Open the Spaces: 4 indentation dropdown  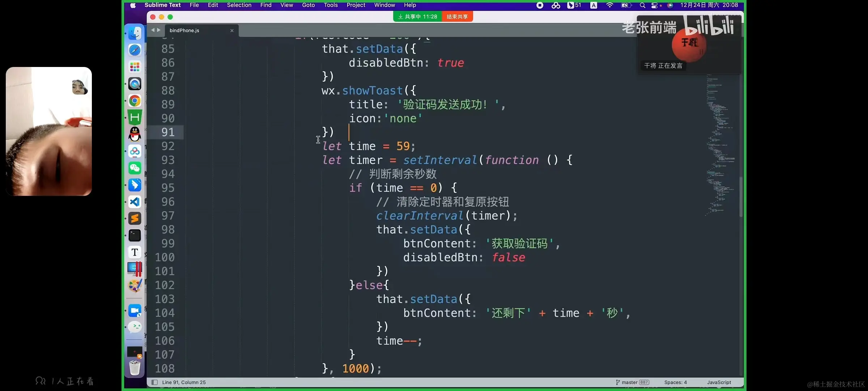click(675, 382)
